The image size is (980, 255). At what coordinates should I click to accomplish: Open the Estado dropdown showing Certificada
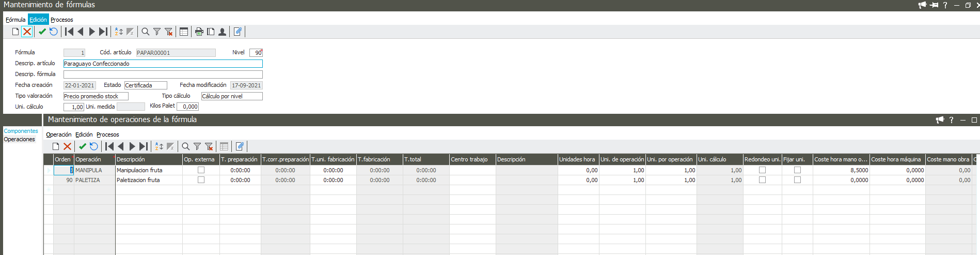[146, 85]
